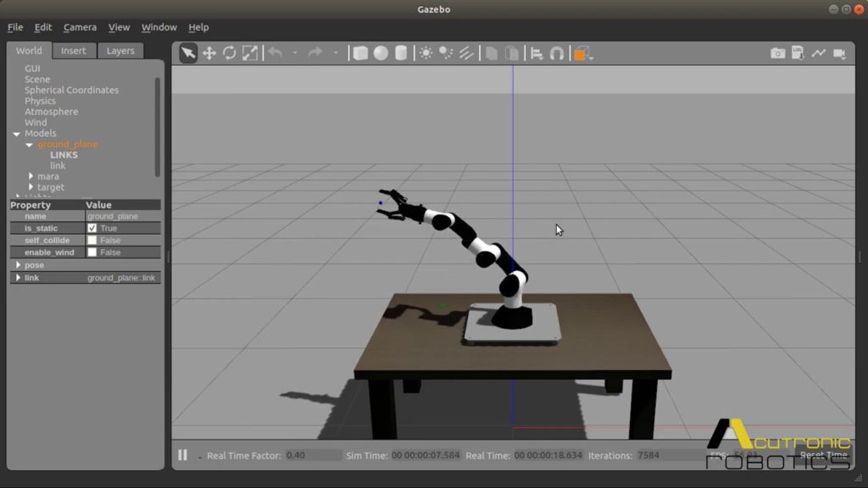The image size is (868, 488).
Task: Take a screenshot with the camera icon
Action: pos(778,53)
